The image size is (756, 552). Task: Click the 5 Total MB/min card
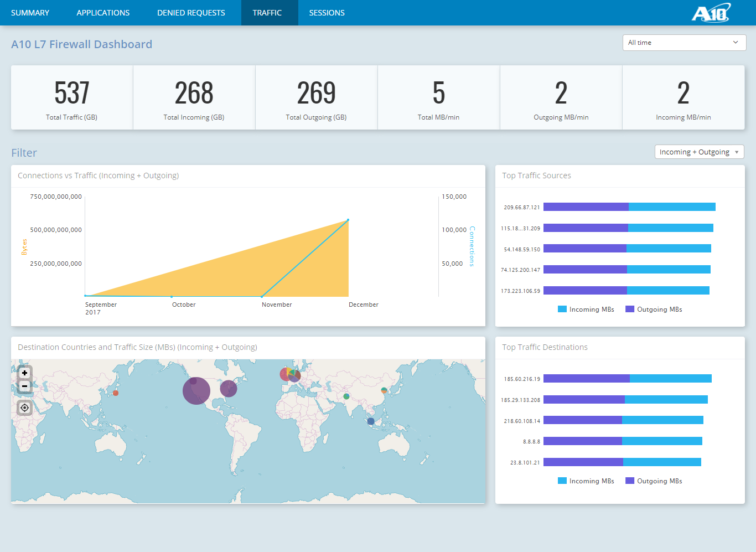click(439, 97)
